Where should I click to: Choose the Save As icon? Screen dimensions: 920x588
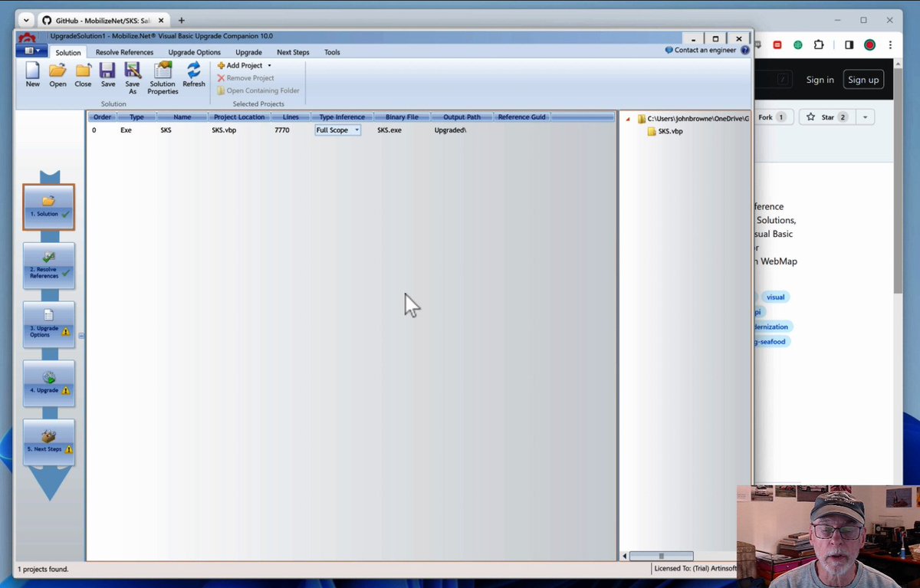[133, 78]
